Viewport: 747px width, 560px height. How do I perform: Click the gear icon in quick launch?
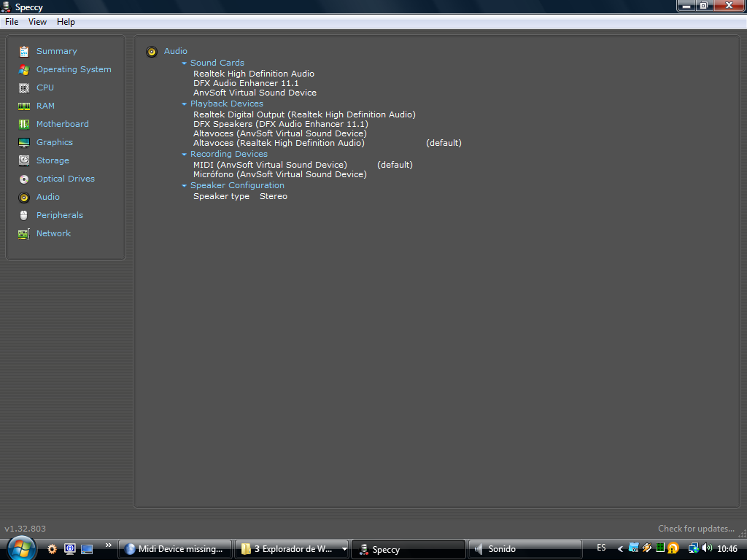click(x=52, y=549)
